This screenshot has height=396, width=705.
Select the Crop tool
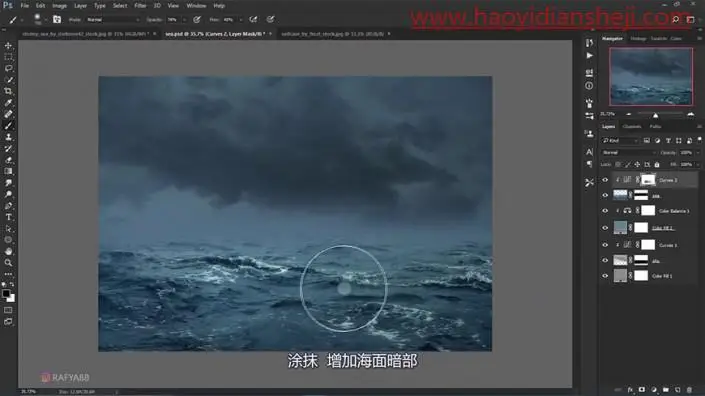9,91
